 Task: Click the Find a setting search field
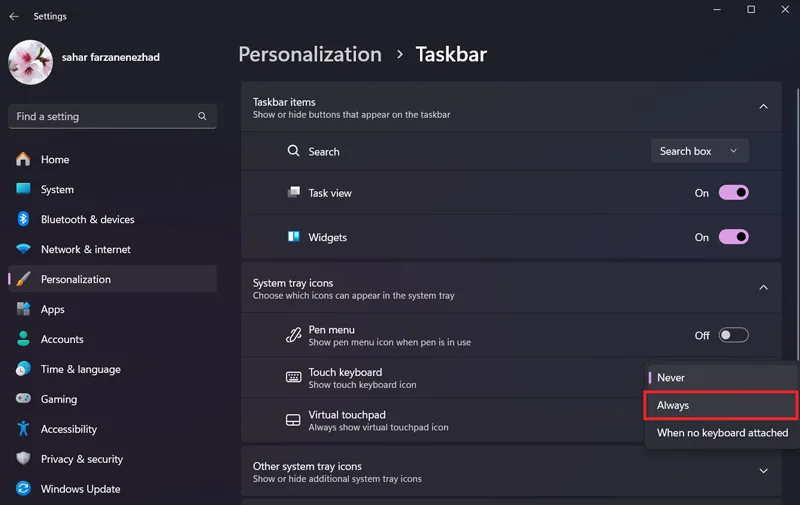click(x=112, y=116)
